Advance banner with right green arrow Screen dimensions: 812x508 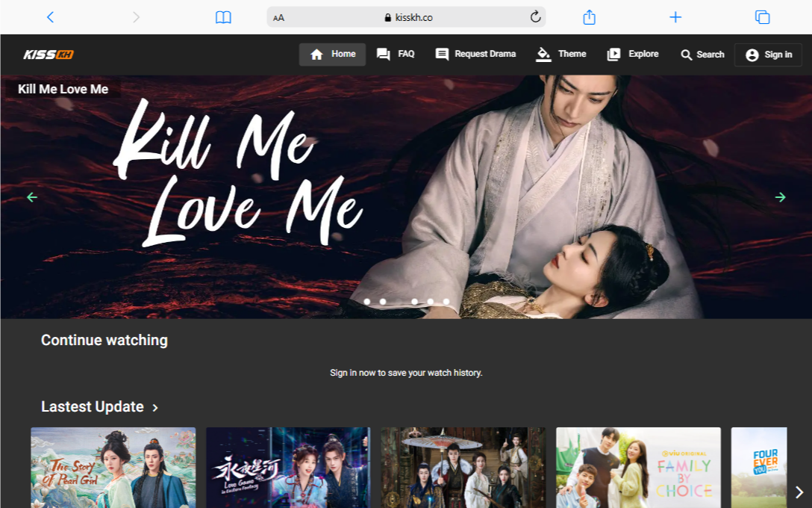point(780,197)
